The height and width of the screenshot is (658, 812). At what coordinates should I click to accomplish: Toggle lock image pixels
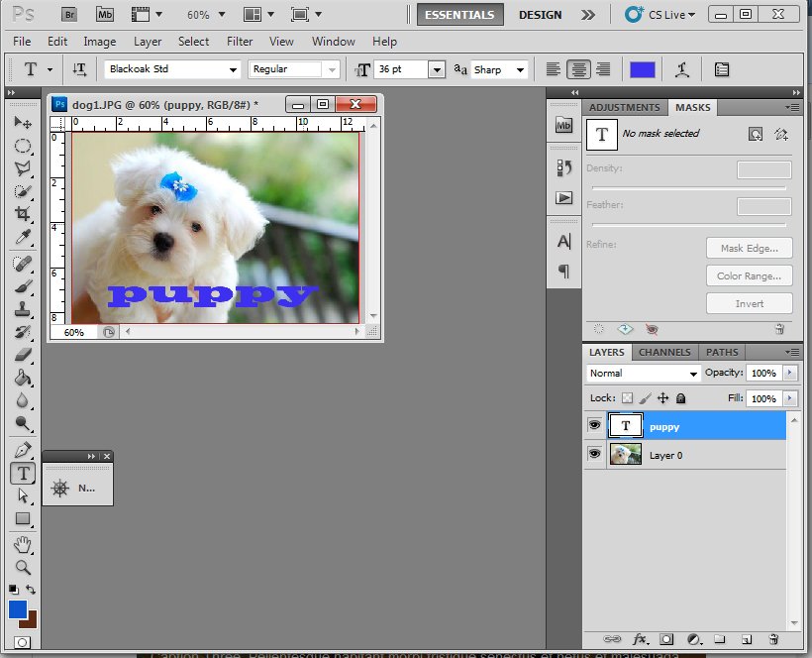point(646,398)
